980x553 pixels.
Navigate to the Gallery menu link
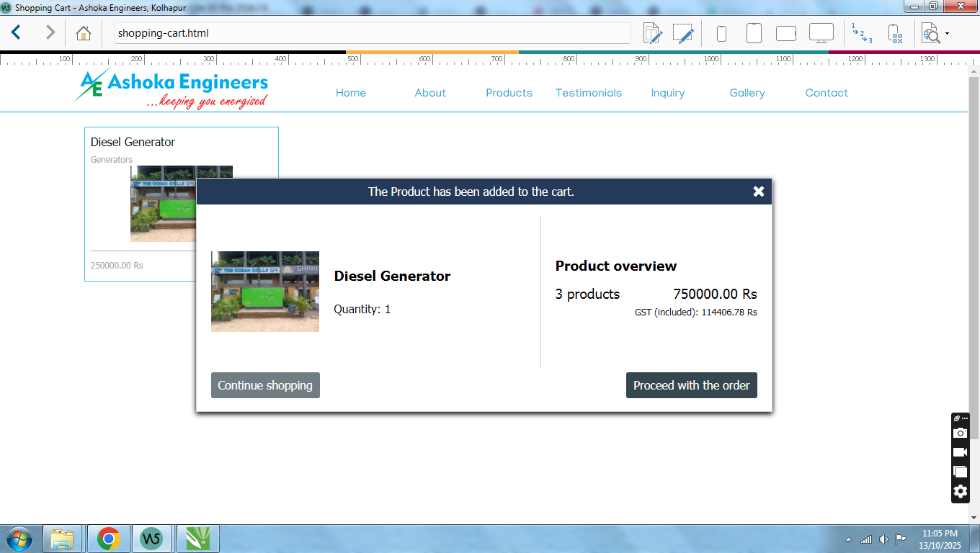(x=747, y=93)
